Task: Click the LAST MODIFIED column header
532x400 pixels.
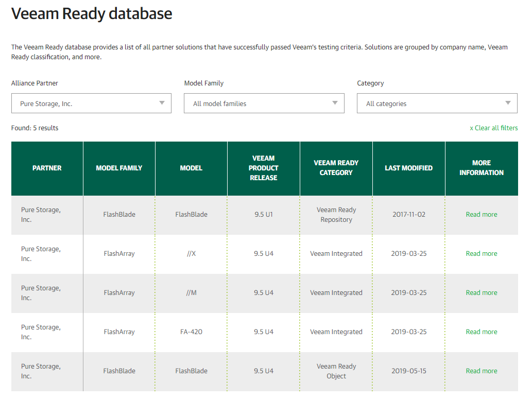Action: (409, 168)
